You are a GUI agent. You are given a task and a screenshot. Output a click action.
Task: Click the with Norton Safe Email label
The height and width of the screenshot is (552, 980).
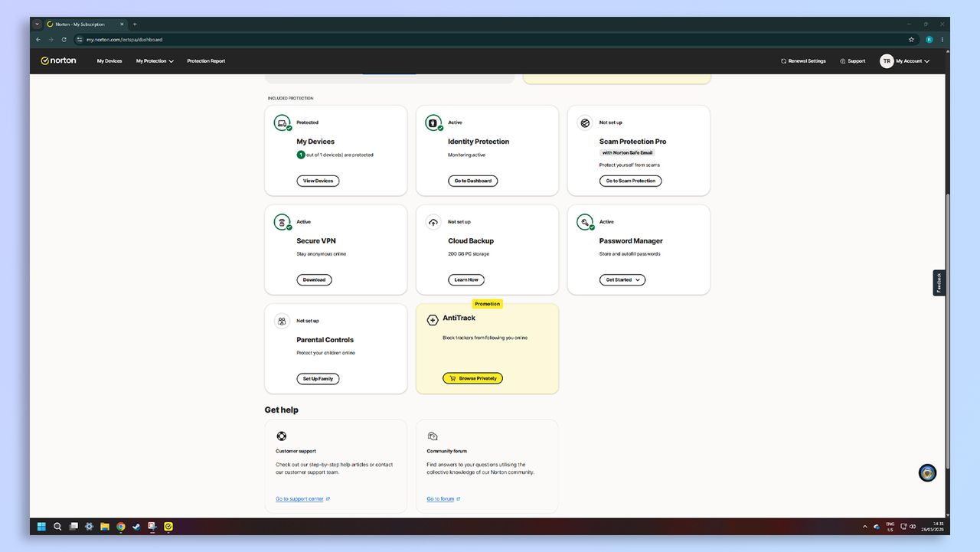628,152
